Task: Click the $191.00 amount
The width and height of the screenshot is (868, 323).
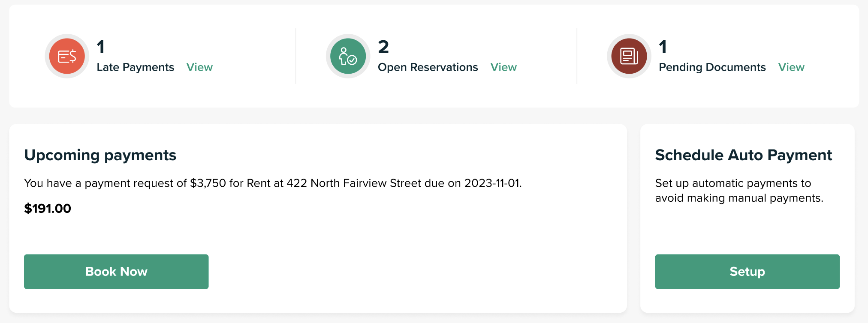Action: click(x=48, y=209)
